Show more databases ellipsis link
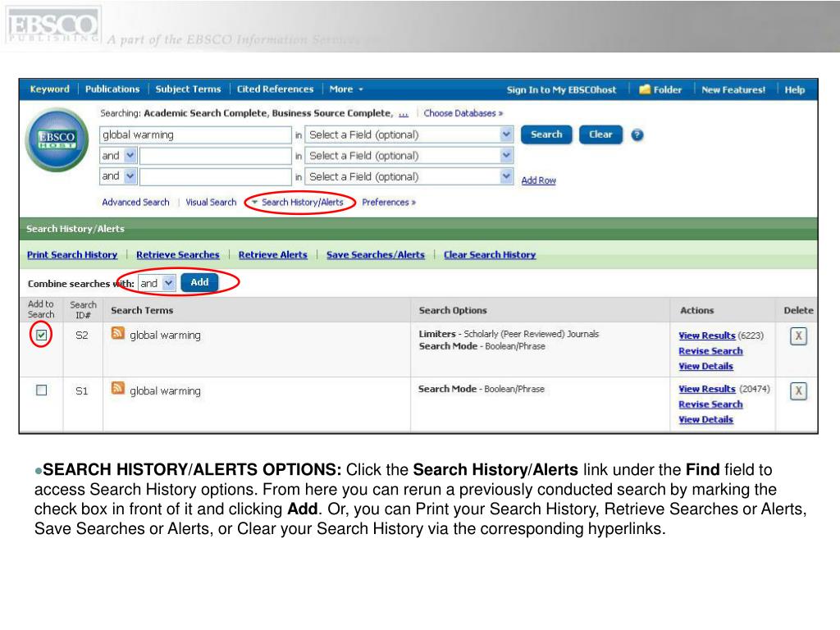Screen dimensions: 840x630 [404, 114]
